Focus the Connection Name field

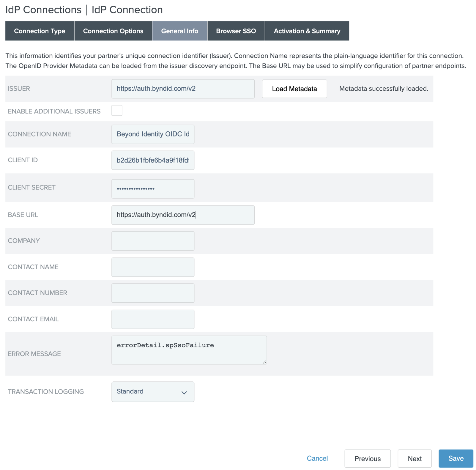[x=153, y=134]
